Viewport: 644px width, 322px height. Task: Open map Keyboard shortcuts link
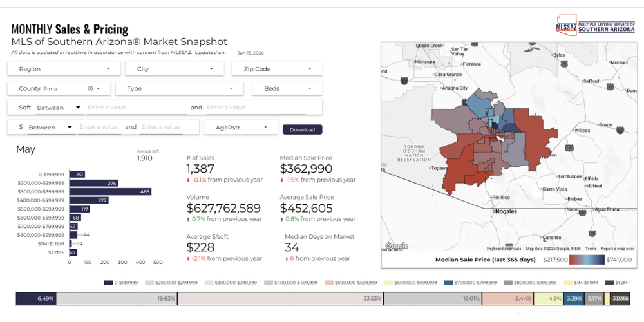[504, 249]
